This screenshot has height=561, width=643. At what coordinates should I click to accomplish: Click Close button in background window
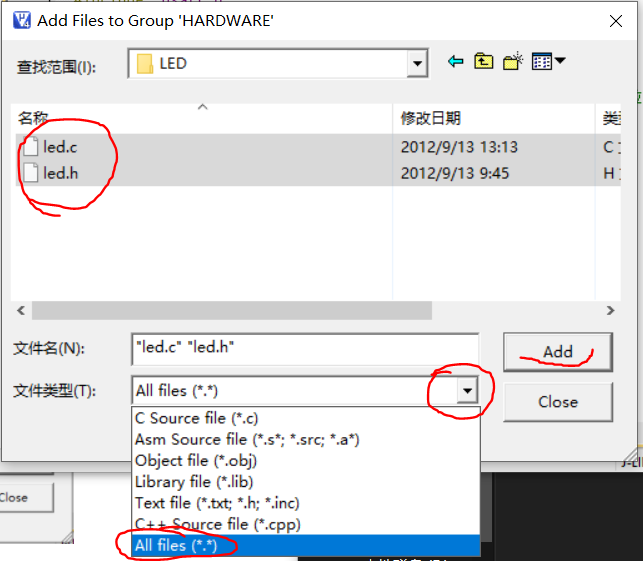25,497
